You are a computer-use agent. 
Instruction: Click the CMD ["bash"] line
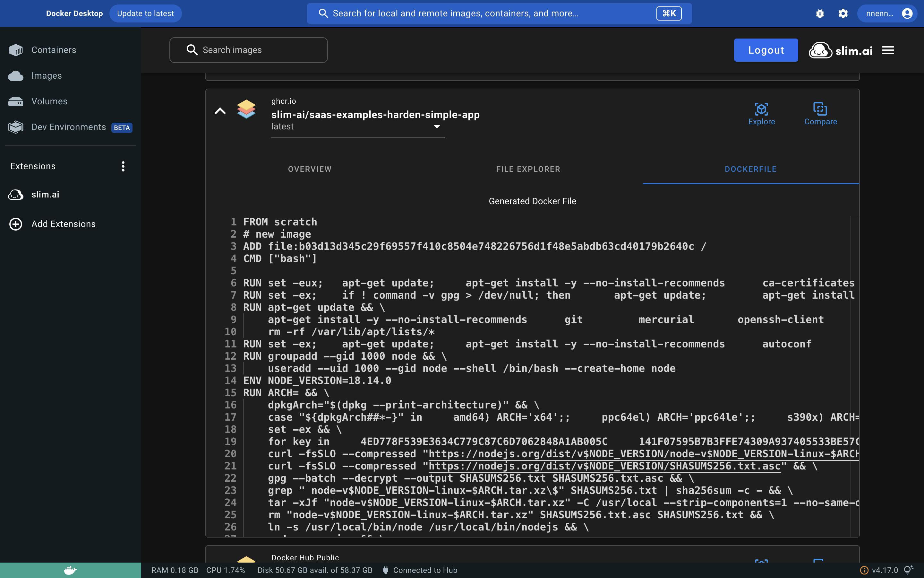[280, 259]
